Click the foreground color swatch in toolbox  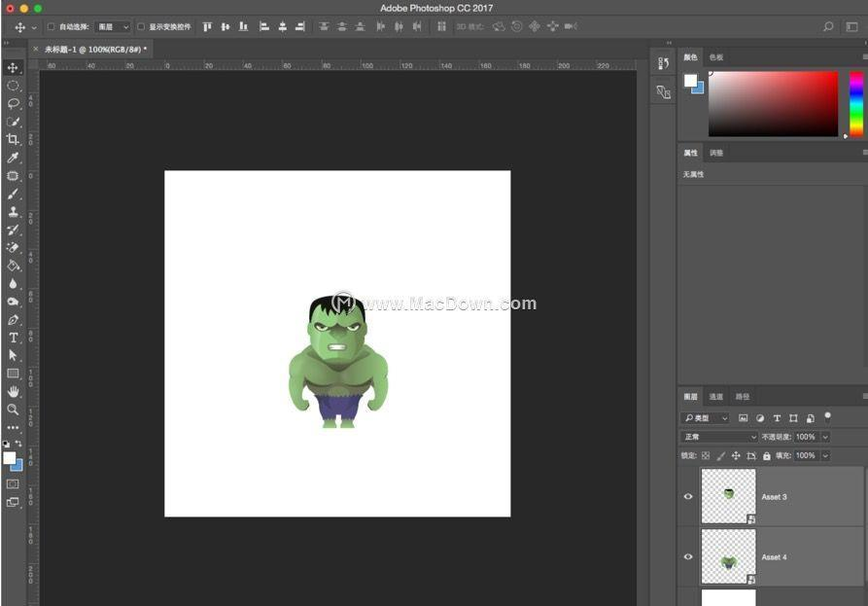[x=10, y=457]
